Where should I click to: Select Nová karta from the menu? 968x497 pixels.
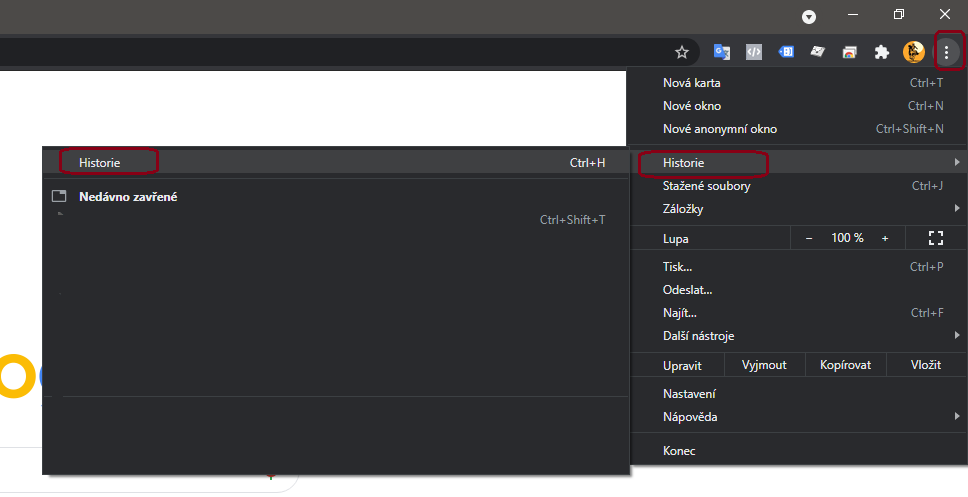[x=692, y=83]
